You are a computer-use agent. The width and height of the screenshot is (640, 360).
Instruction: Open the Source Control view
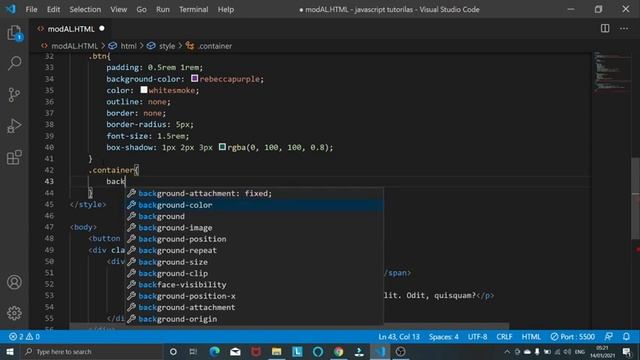[x=14, y=95]
